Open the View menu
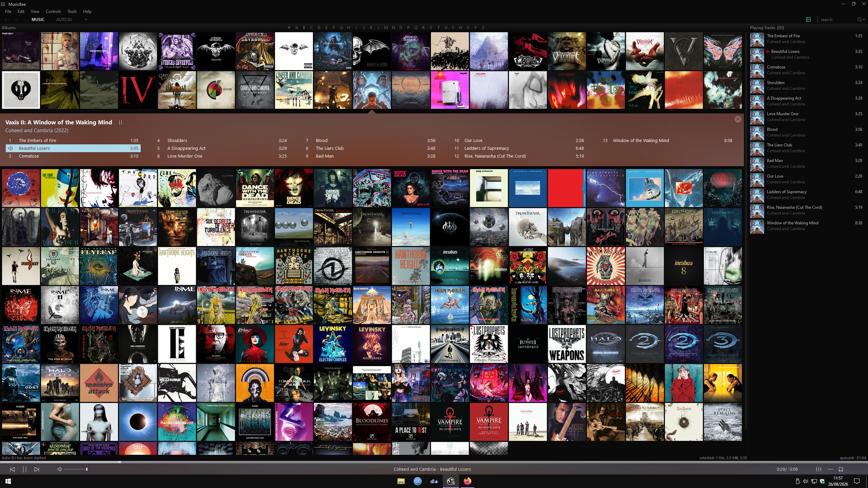The image size is (868, 488). coord(35,12)
